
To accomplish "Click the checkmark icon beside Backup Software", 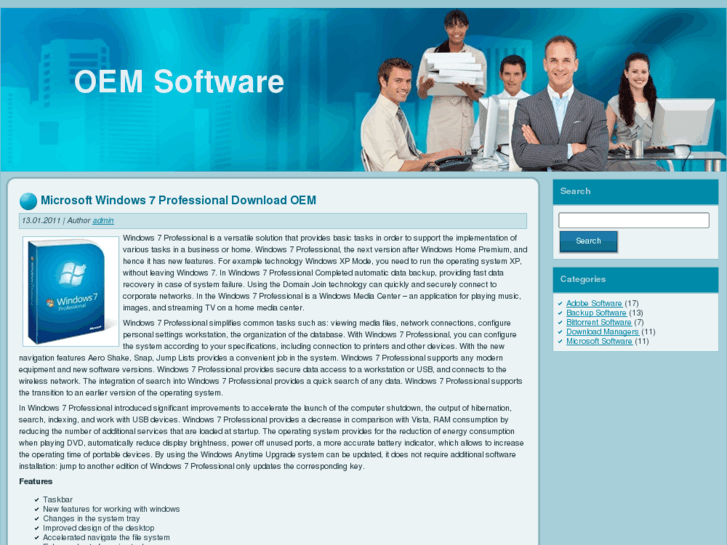I will click(561, 313).
